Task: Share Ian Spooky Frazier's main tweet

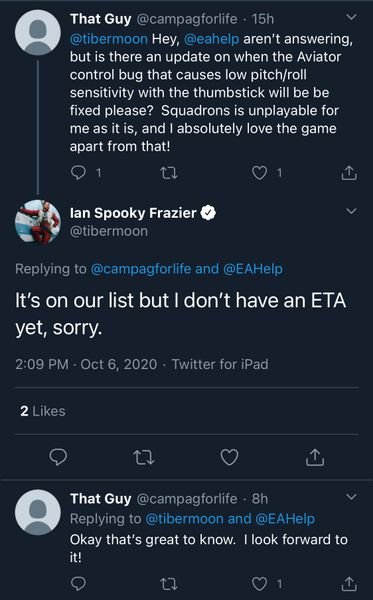Action: pyautogui.click(x=315, y=457)
